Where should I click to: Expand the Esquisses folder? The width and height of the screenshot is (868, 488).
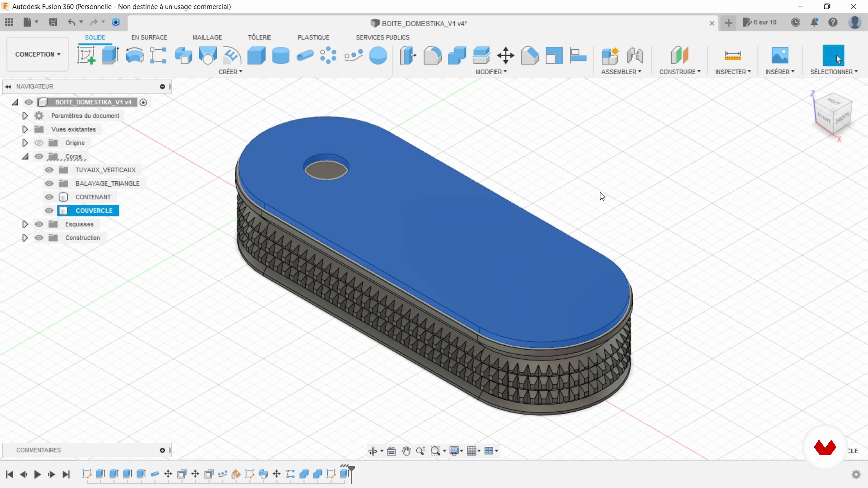pyautogui.click(x=25, y=224)
